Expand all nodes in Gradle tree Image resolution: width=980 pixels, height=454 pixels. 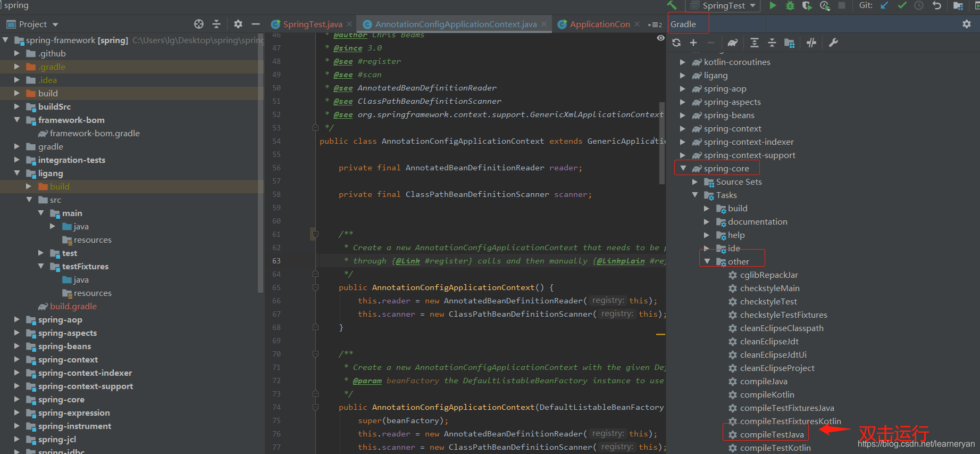click(x=755, y=43)
